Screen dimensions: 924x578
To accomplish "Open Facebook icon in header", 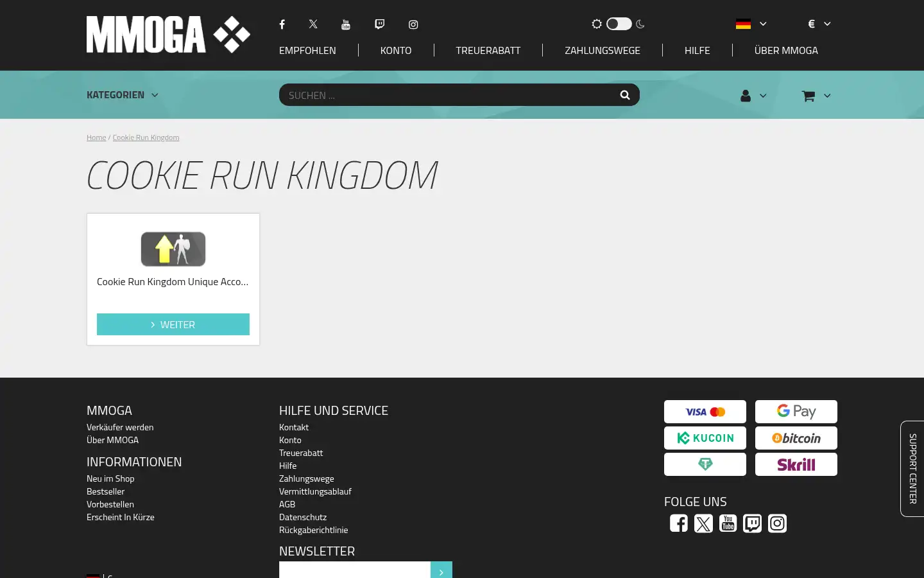I will click(x=282, y=24).
